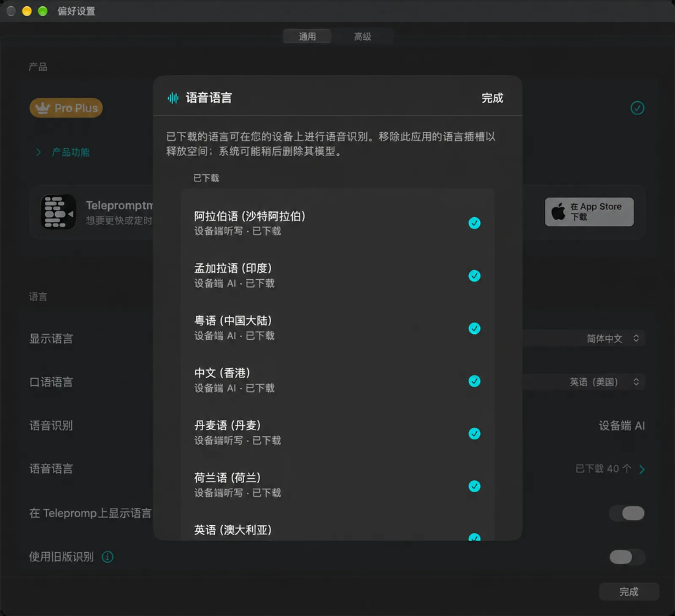Click the green zoom window button

pyautogui.click(x=43, y=11)
